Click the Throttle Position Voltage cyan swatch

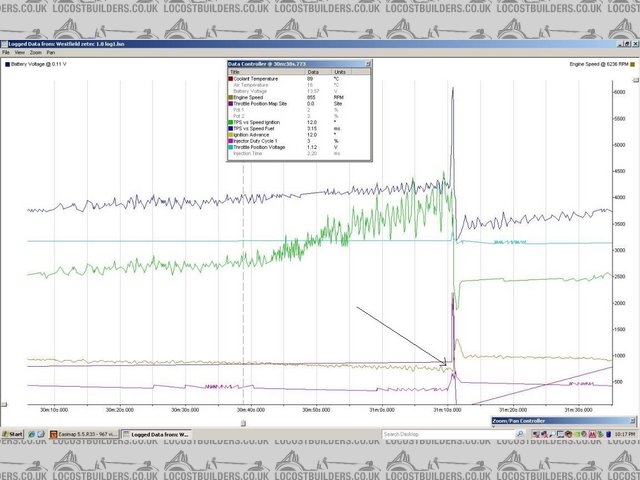coord(231,147)
